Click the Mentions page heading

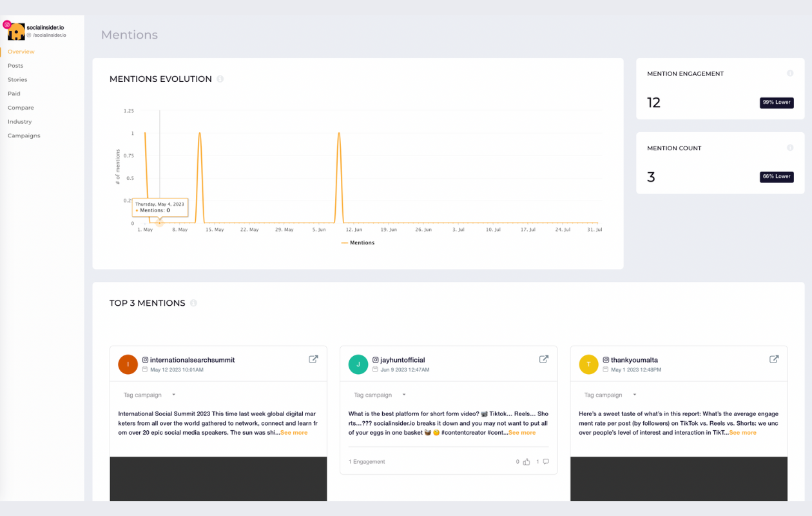point(130,35)
